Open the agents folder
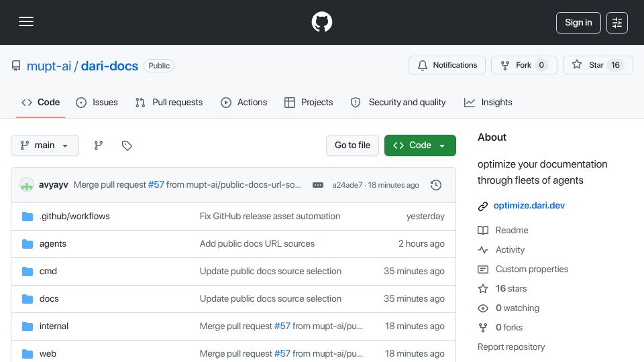Viewport: 644px width, 362px height. click(52, 244)
